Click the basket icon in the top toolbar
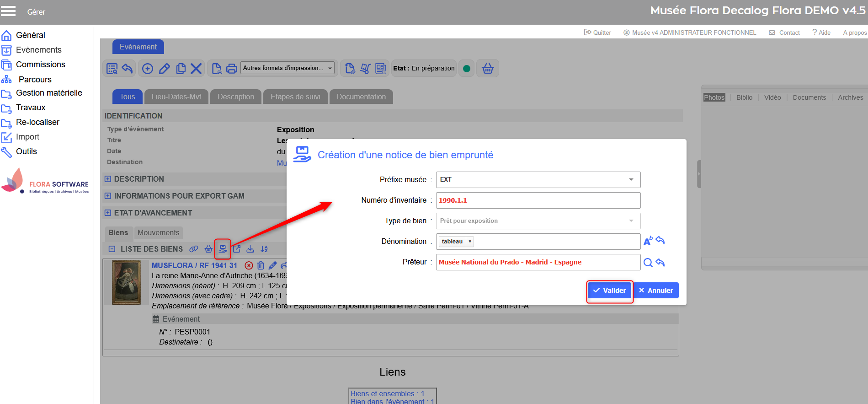868x404 pixels. click(488, 69)
